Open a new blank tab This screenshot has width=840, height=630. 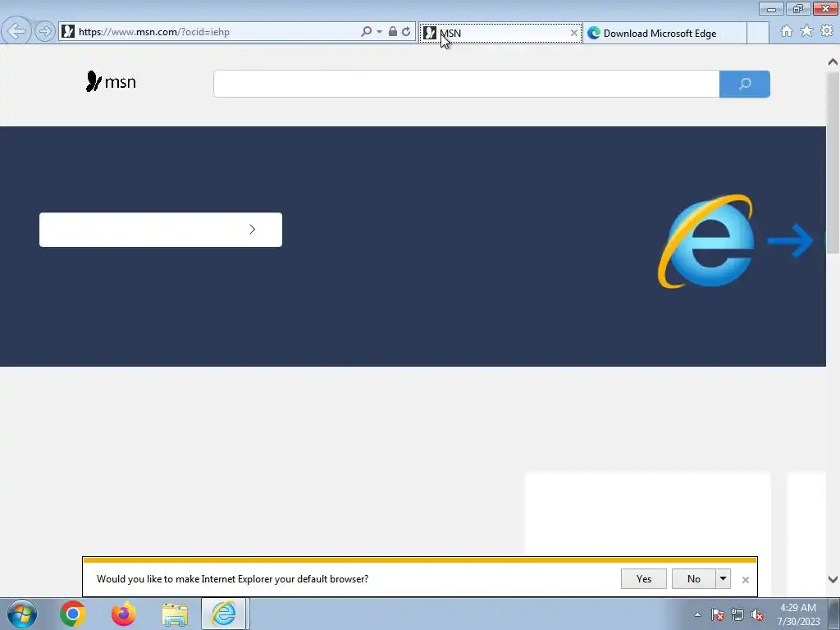(757, 33)
